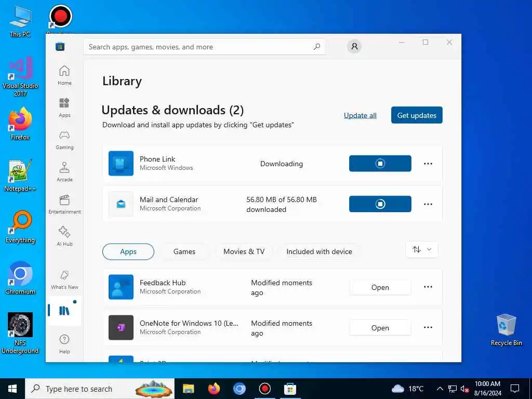Open the Gaming section

64,140
